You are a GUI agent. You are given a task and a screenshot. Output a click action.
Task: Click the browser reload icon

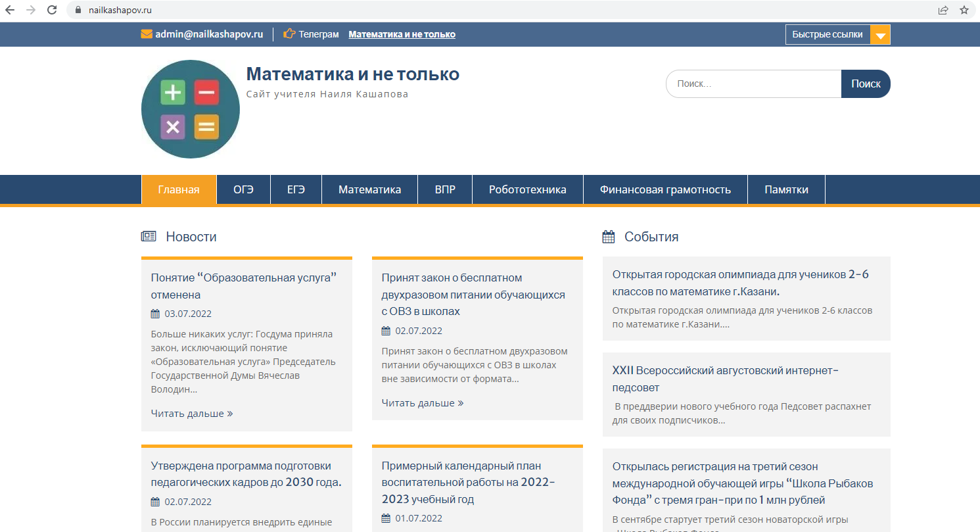click(x=52, y=10)
